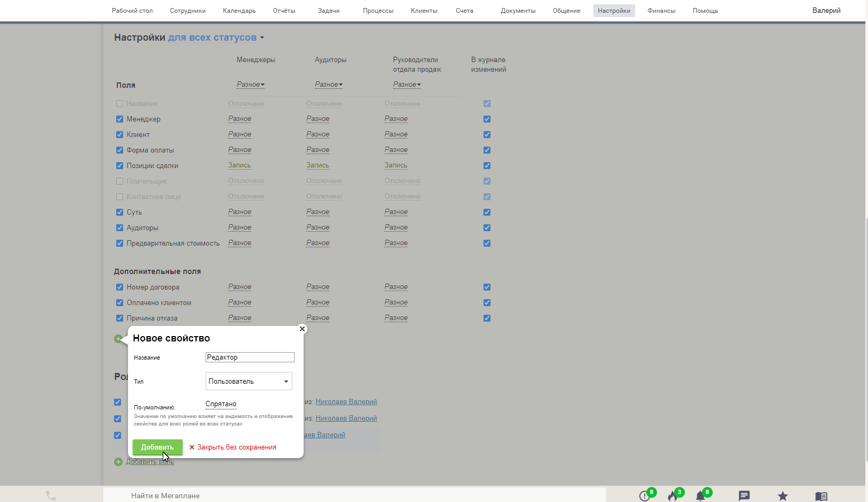Image resolution: width=868 pixels, height=502 pixels.
Task: Open the Финансы menu item
Action: (661, 11)
